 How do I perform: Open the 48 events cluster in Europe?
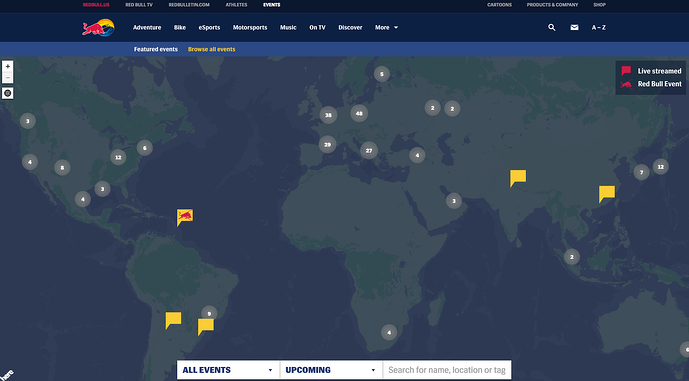click(359, 113)
